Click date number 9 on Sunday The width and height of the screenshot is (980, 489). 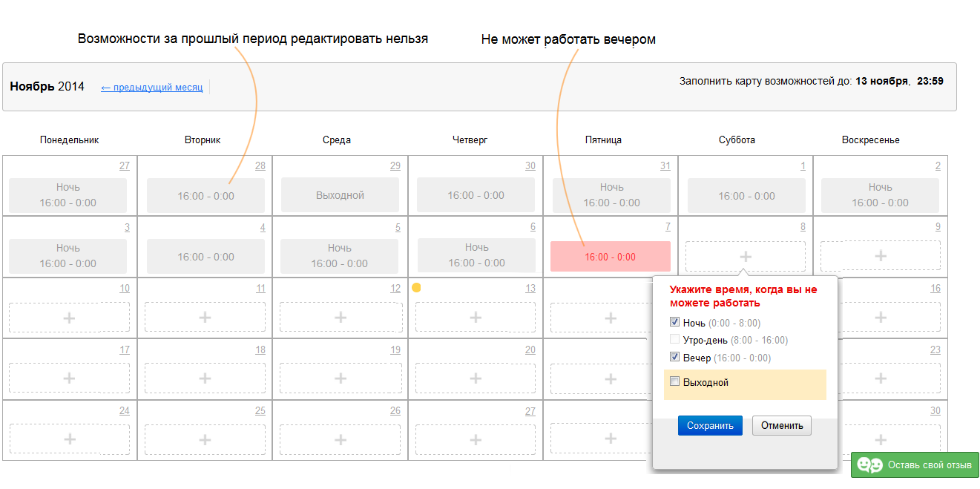[x=938, y=227]
